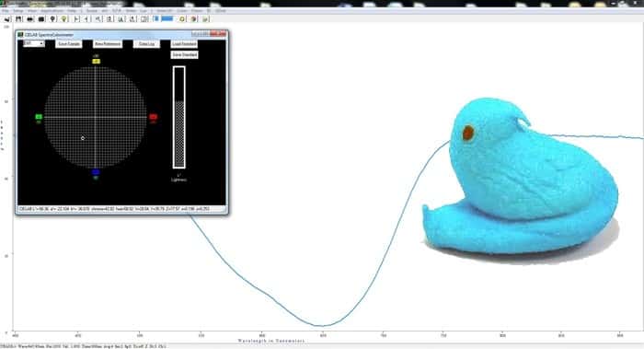Open the File menu

click(x=6, y=11)
